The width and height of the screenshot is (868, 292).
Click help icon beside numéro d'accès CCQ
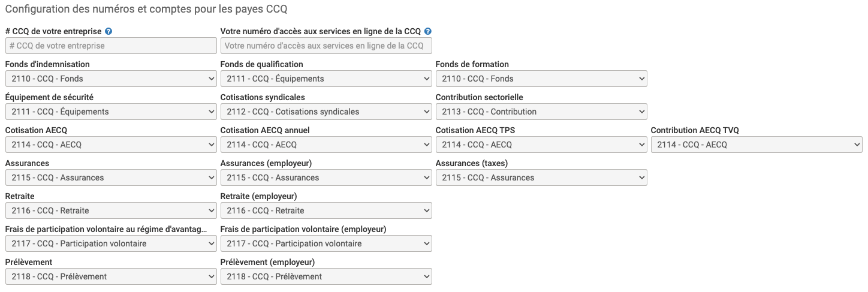tap(428, 32)
